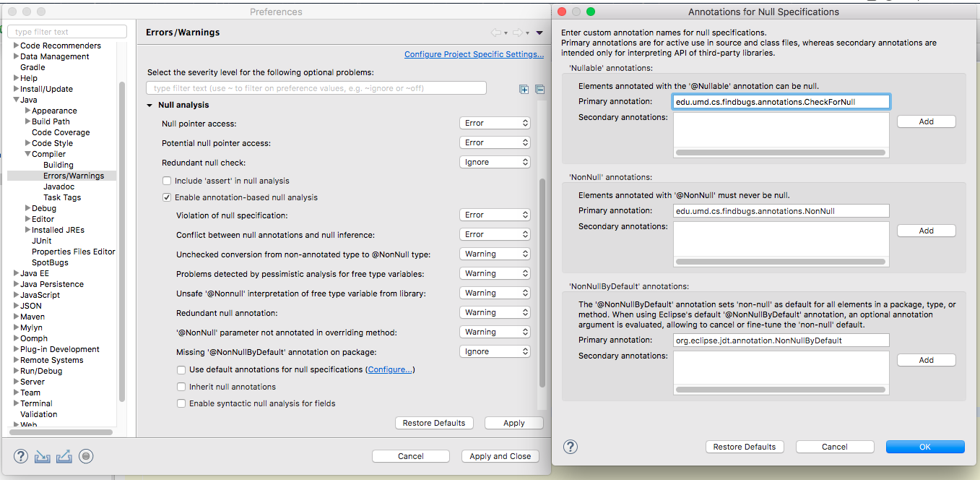Open the 'Null pointer access' severity dropdown

pos(495,123)
